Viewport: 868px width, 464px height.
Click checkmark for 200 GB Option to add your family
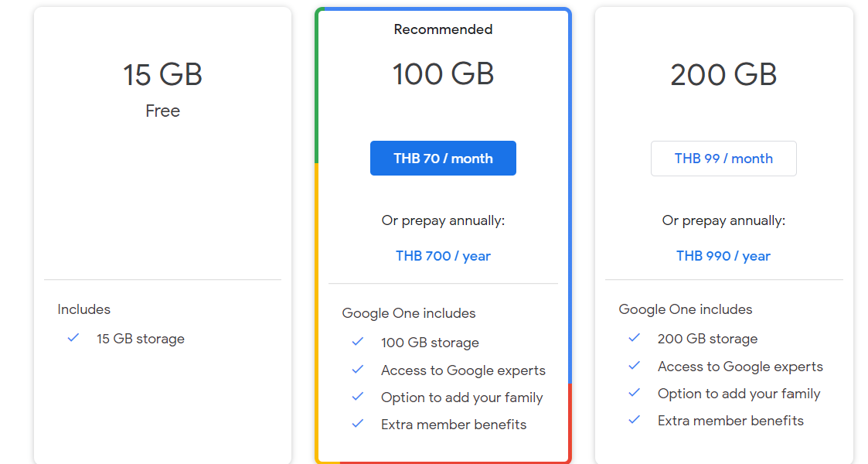coord(635,393)
